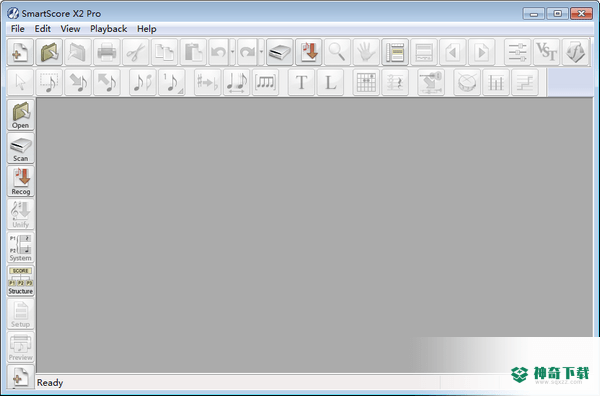Screen dimensions: 600x396
Task: Click the staff with rest tool
Action: pyautogui.click(x=395, y=82)
